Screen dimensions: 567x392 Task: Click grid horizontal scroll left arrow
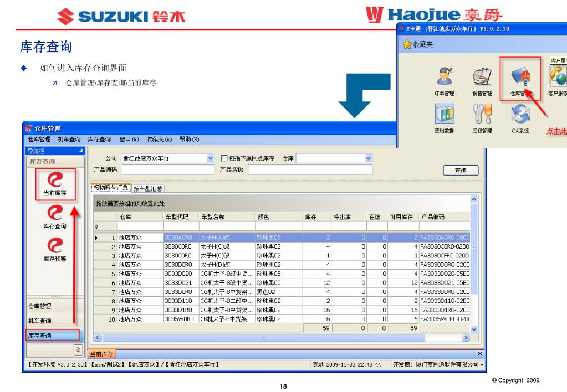pyautogui.click(x=97, y=337)
